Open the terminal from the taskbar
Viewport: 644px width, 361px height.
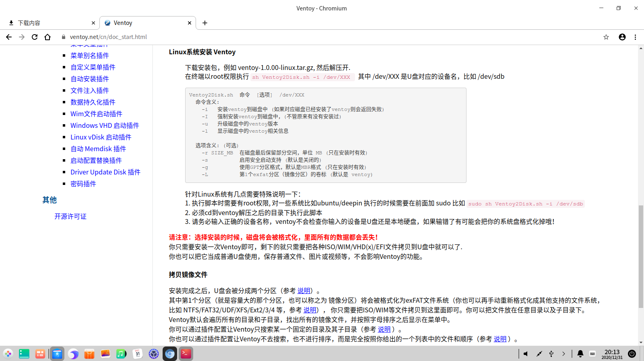point(186,354)
